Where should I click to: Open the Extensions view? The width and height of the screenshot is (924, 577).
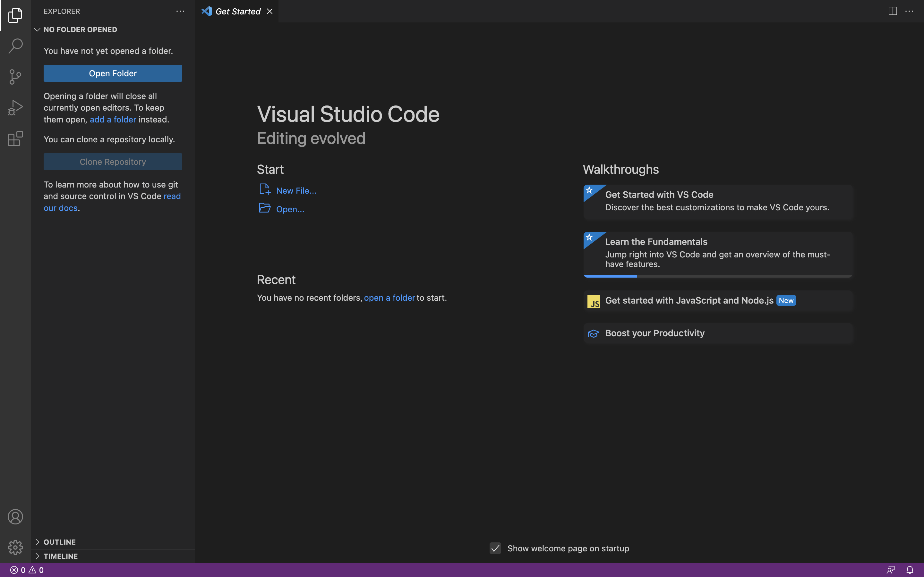tap(15, 138)
